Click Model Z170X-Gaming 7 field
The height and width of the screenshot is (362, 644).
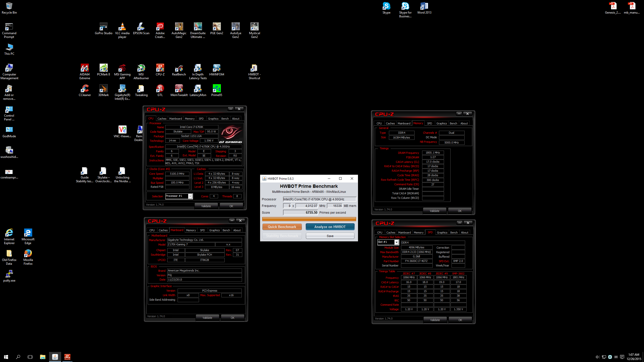coord(191,244)
